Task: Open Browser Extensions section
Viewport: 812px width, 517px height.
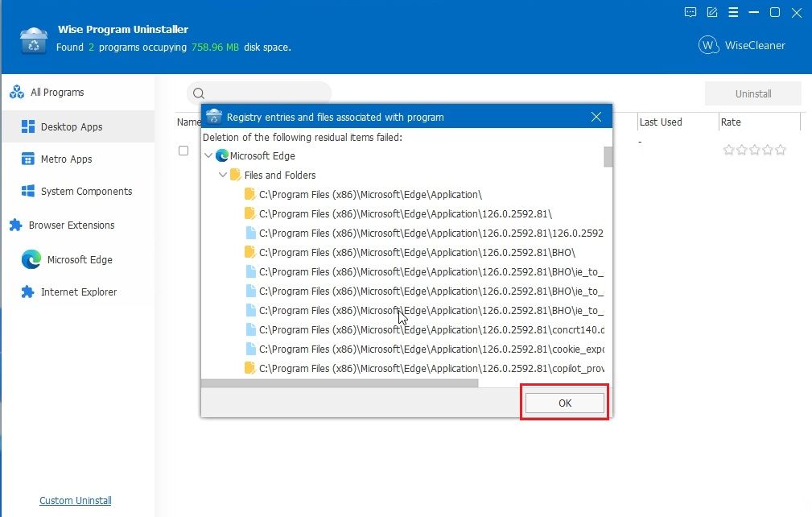Action: coord(72,225)
